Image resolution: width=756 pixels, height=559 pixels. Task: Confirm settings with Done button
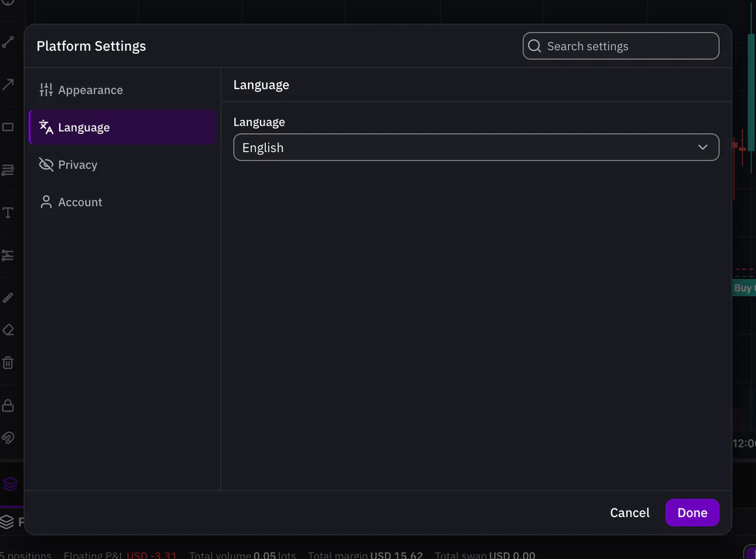[x=692, y=513]
